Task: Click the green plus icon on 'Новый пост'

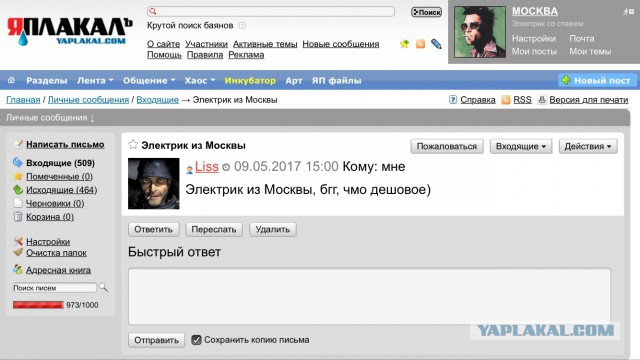Action: tap(566, 80)
